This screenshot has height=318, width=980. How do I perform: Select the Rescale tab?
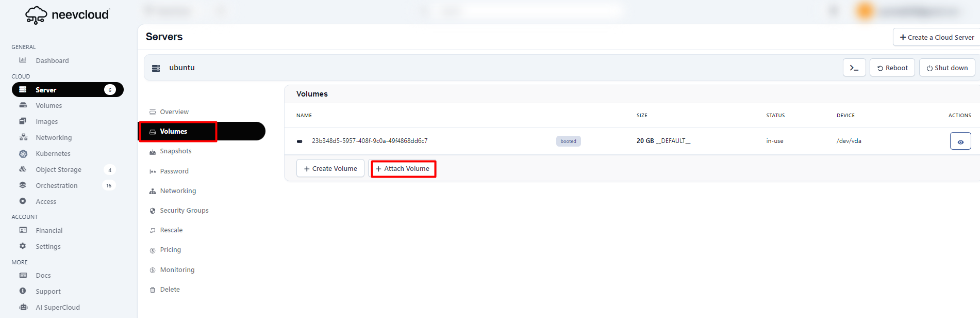[171, 230]
